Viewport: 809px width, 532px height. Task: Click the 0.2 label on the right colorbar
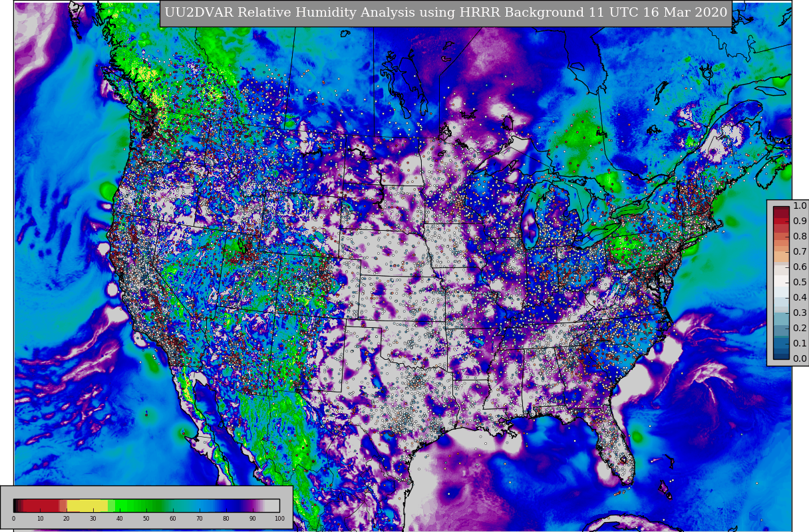tap(800, 328)
